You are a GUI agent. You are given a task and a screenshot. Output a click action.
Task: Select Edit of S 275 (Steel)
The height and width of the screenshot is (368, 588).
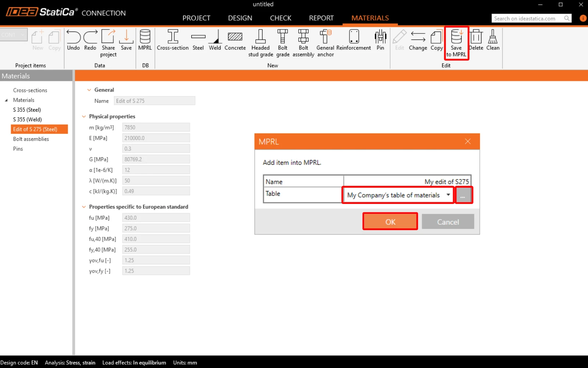point(39,129)
